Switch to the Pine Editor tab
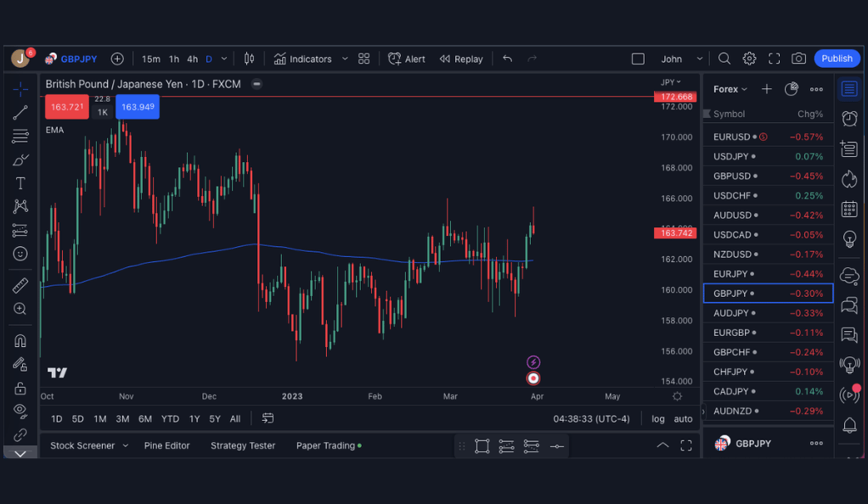The image size is (868, 504). pyautogui.click(x=167, y=445)
